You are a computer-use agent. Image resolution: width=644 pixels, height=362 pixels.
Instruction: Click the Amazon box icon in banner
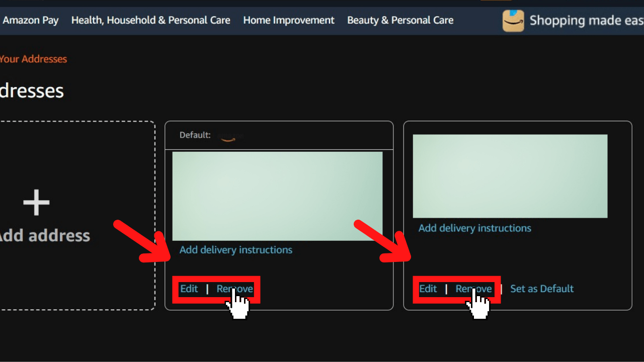pos(513,21)
